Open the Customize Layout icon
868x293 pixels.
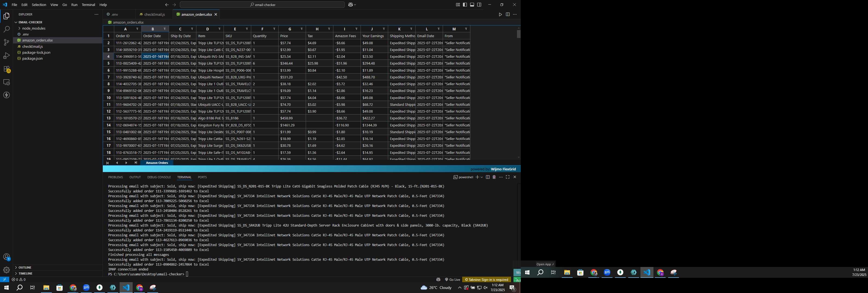[x=458, y=5]
